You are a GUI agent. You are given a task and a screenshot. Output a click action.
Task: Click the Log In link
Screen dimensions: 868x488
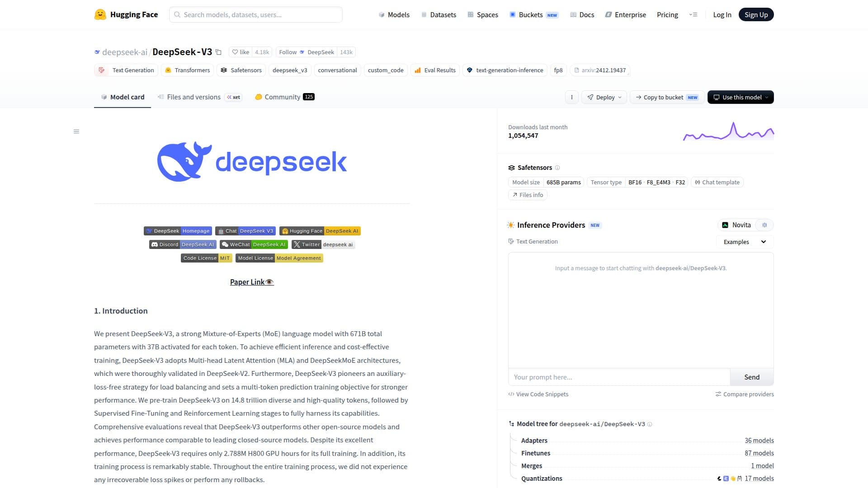722,14
